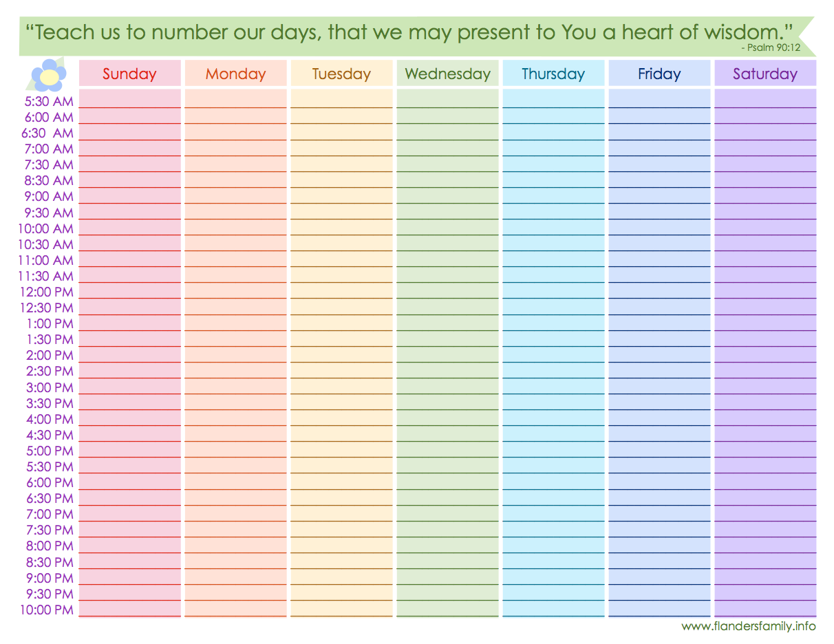This screenshot has width=834, height=644.
Task: Click the 6:30 PM time label
Action: [x=50, y=498]
